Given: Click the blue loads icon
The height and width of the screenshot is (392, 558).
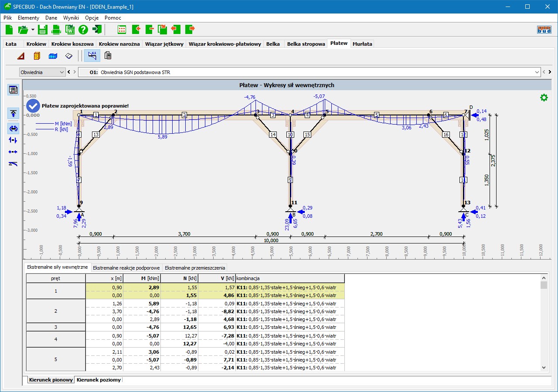Looking at the screenshot, I should 53,56.
